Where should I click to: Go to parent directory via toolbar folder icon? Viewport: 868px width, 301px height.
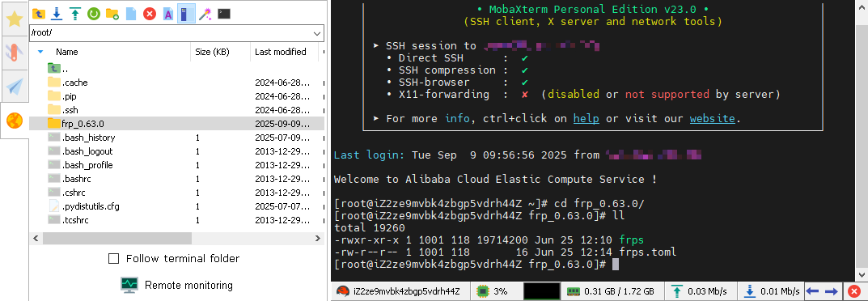point(39,14)
